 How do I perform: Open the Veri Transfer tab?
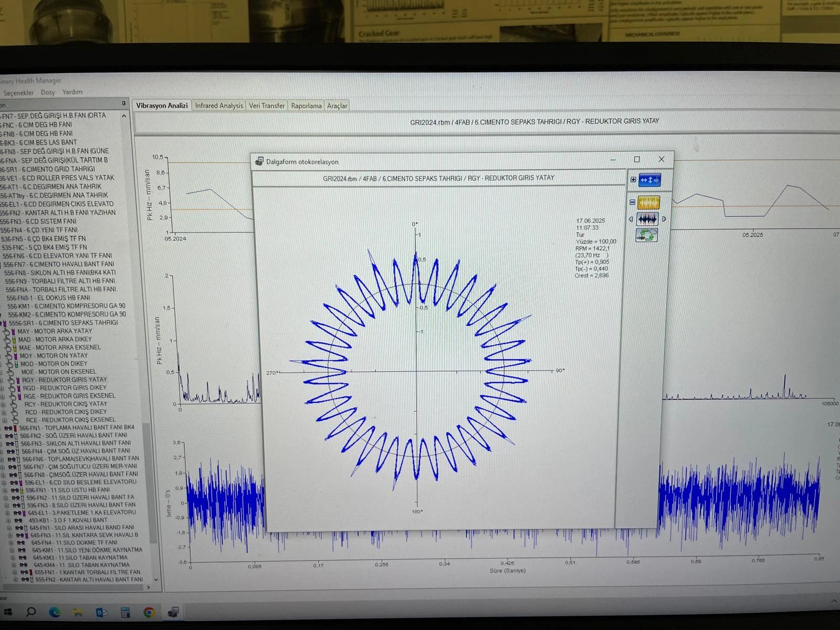tap(267, 106)
